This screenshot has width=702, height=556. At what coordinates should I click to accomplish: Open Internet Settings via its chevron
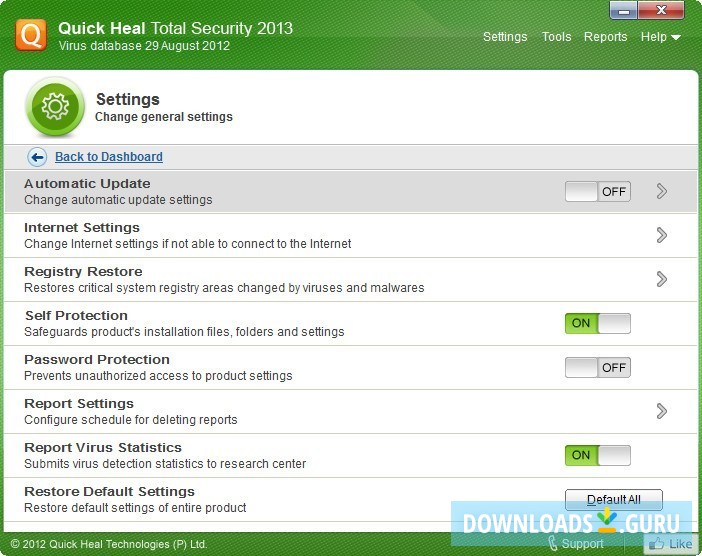(662, 235)
